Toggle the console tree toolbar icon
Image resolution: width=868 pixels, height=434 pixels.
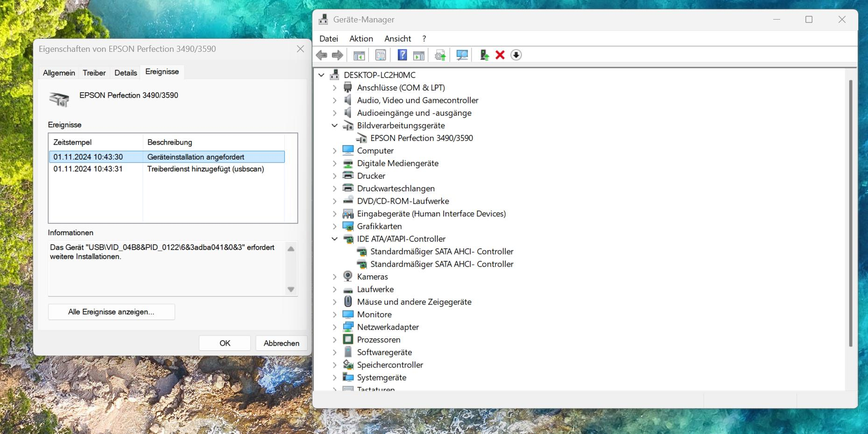click(x=359, y=55)
